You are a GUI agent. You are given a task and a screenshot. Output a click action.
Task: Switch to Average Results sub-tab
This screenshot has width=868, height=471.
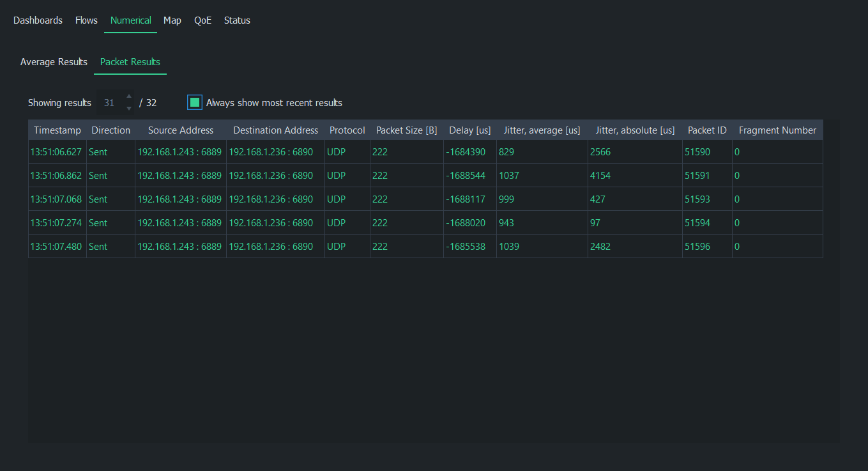point(54,62)
